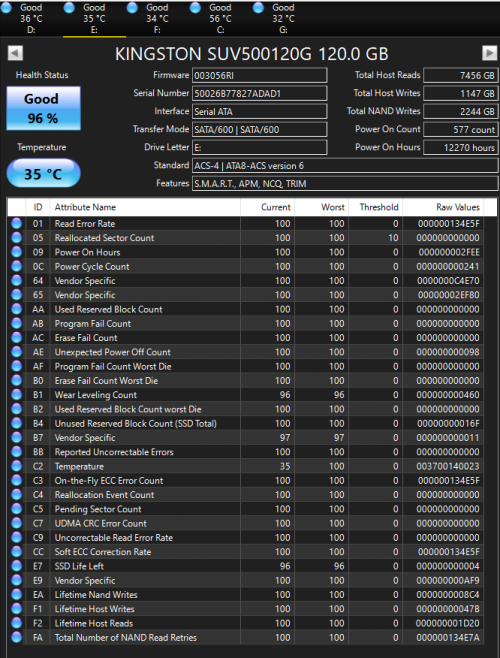Click status icon for Used Reserved Block Count

[x=16, y=309]
